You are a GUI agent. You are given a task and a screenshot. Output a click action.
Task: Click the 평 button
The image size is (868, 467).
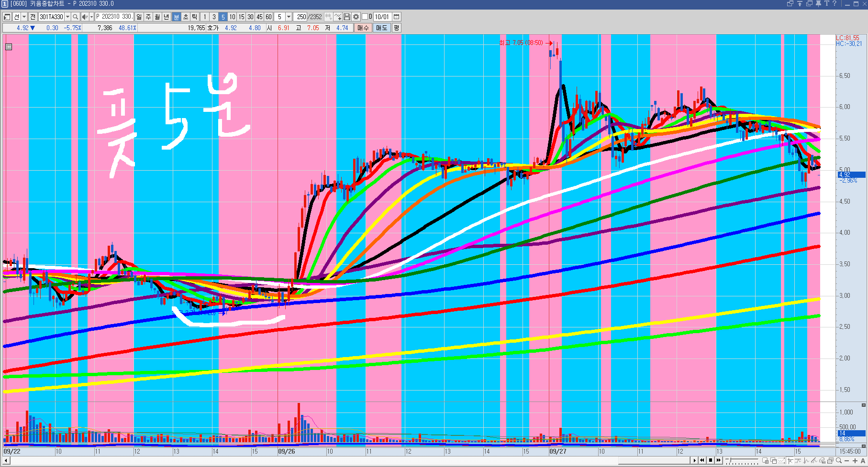[396, 28]
